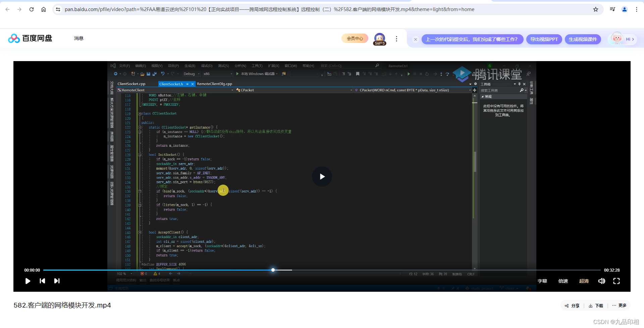Skip to the next video

57,281
